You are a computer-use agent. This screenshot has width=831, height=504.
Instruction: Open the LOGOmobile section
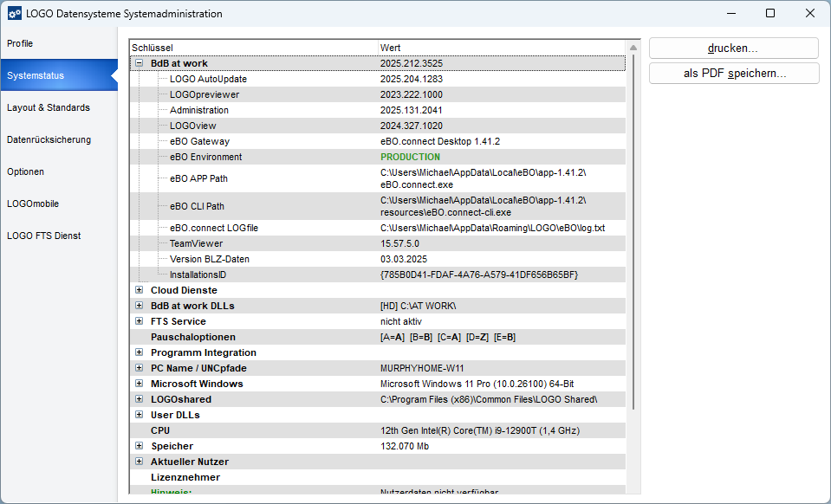pyautogui.click(x=59, y=204)
